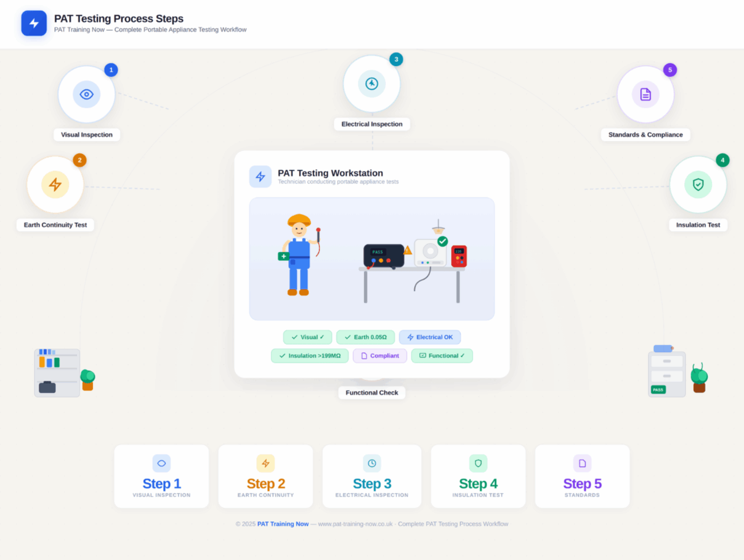Open the Step 1 Visual Inspection card
This screenshot has height=560, width=744.
tap(161, 476)
